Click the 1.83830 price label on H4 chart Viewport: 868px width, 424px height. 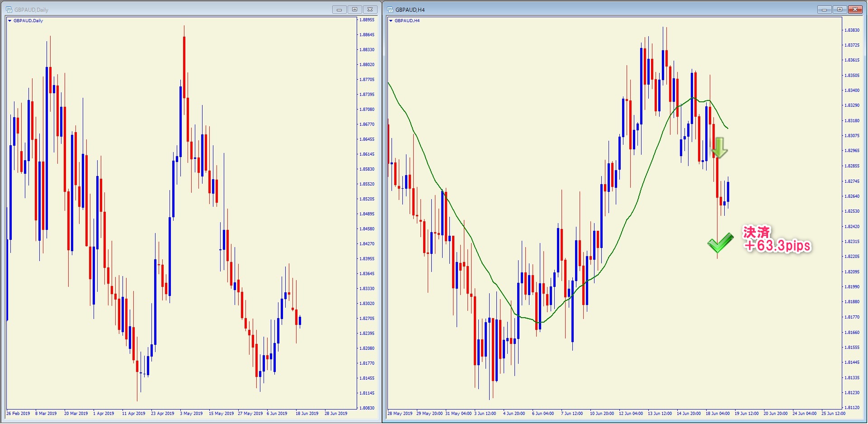pyautogui.click(x=852, y=30)
